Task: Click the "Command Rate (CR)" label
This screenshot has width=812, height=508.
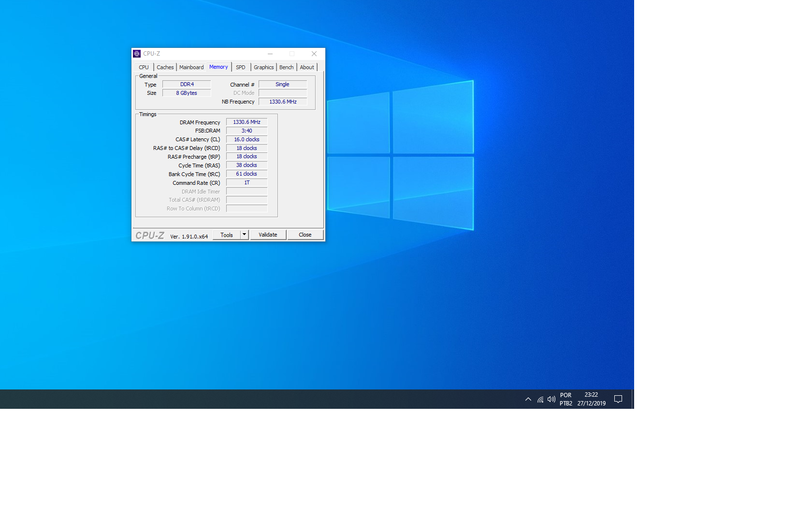Action: click(196, 183)
